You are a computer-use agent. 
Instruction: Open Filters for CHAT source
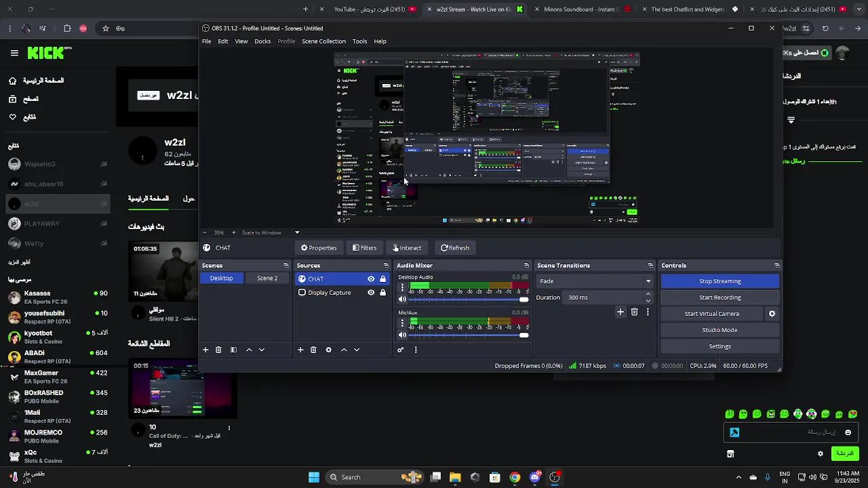365,248
